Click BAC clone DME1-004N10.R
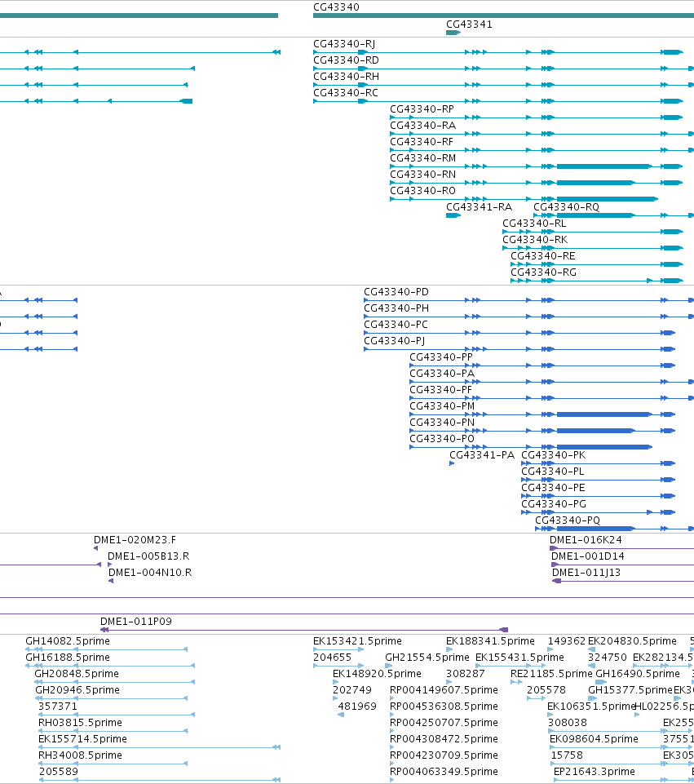Image resolution: width=694 pixels, height=784 pixels. click(x=150, y=573)
